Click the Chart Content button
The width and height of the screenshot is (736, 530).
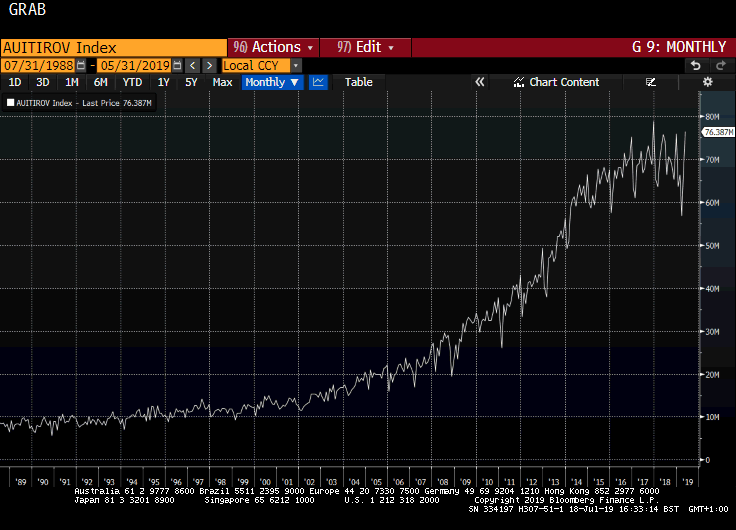556,82
